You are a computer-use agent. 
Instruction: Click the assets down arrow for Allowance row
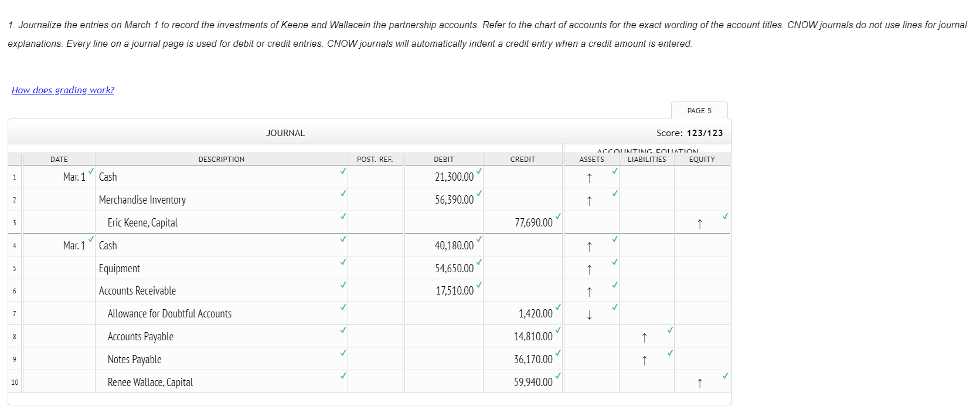point(590,314)
